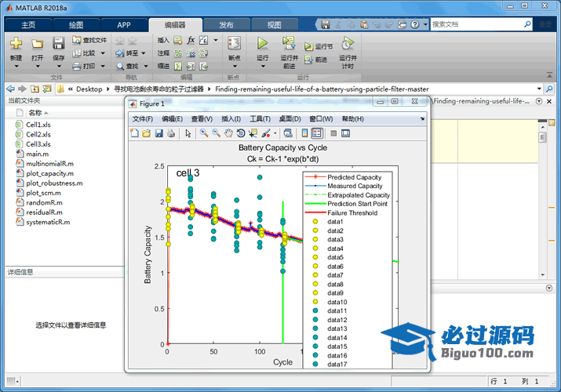Switch to the Publish (发布) tab
This screenshot has width=561, height=392.
click(x=226, y=25)
